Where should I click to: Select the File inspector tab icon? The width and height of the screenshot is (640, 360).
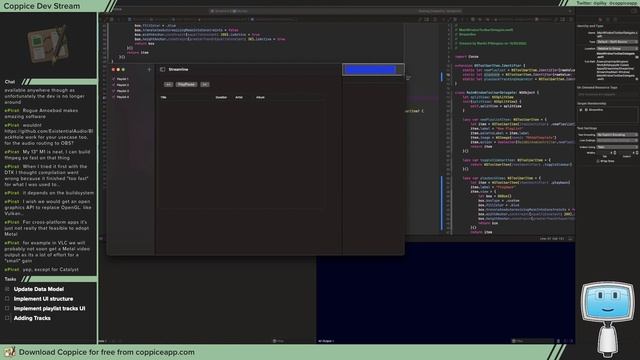click(600, 19)
